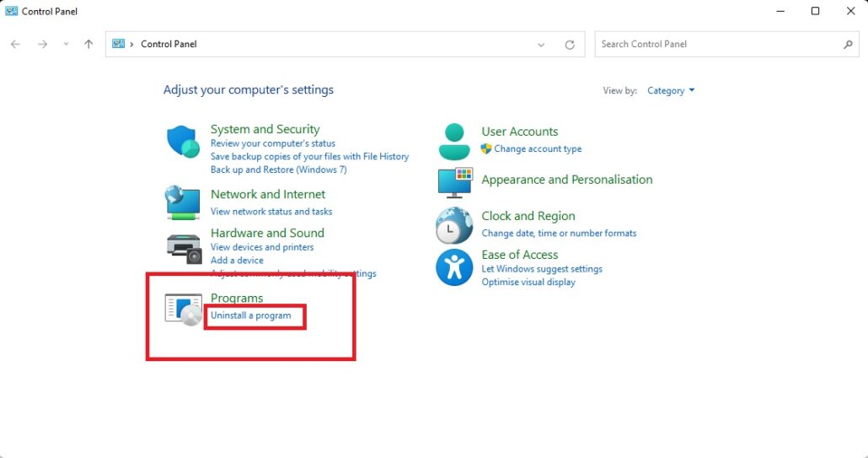Open the Hardware and Sound printer icon
The image size is (868, 458).
(185, 249)
